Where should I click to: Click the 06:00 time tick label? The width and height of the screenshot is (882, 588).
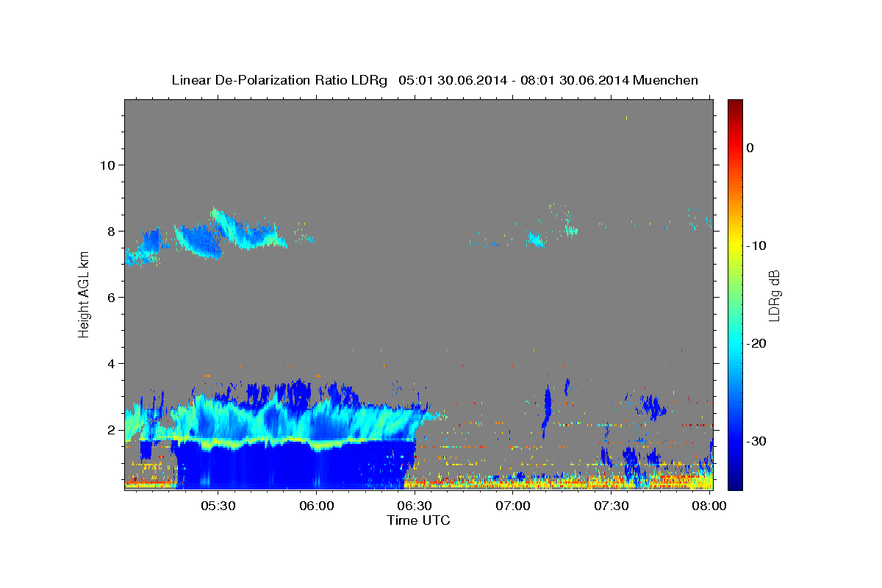317,506
